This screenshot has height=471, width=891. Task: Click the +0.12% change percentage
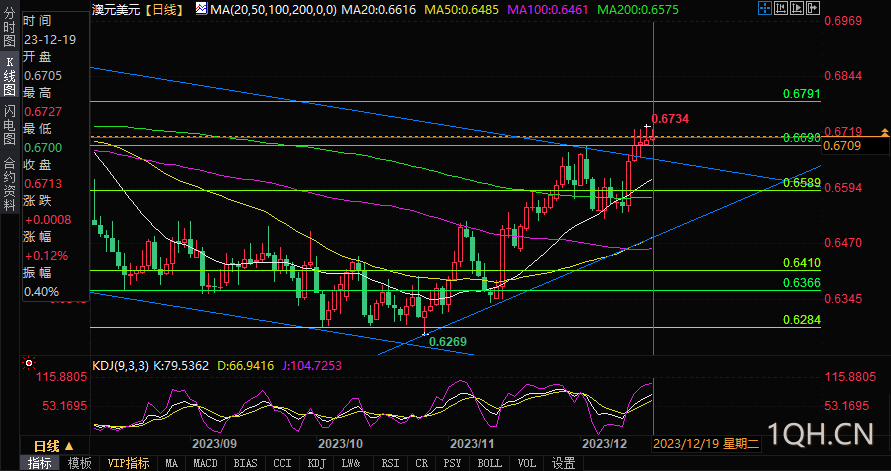pos(45,256)
